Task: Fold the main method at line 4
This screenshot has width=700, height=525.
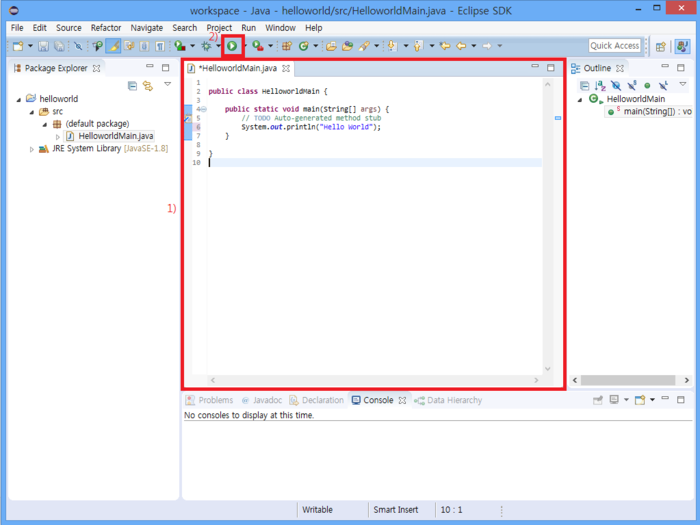Action: tap(204, 109)
